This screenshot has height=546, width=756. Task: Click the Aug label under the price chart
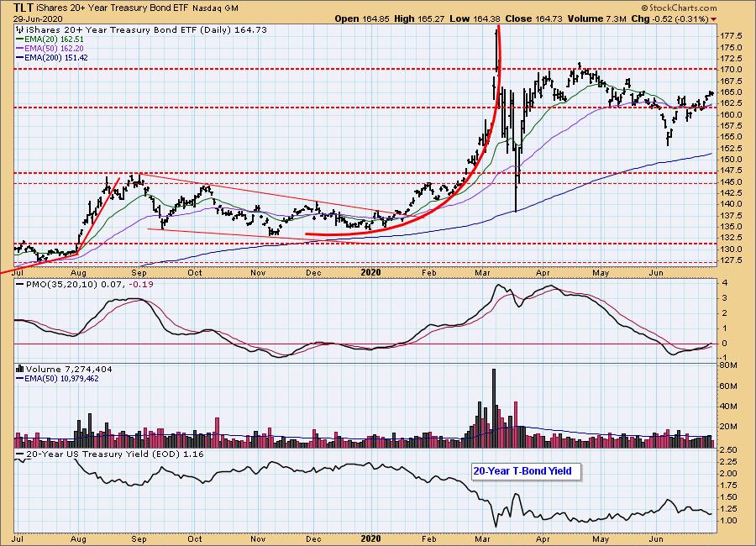click(79, 272)
